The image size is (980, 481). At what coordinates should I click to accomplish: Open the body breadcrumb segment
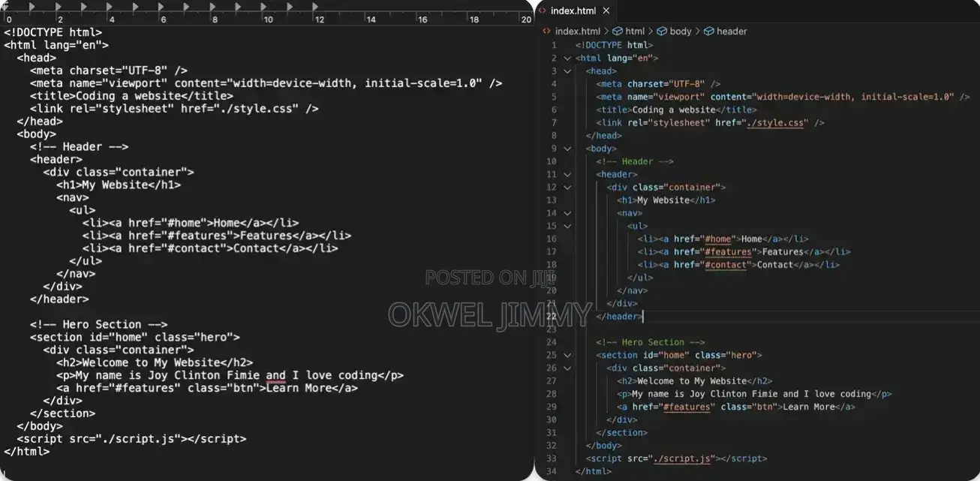(x=681, y=32)
